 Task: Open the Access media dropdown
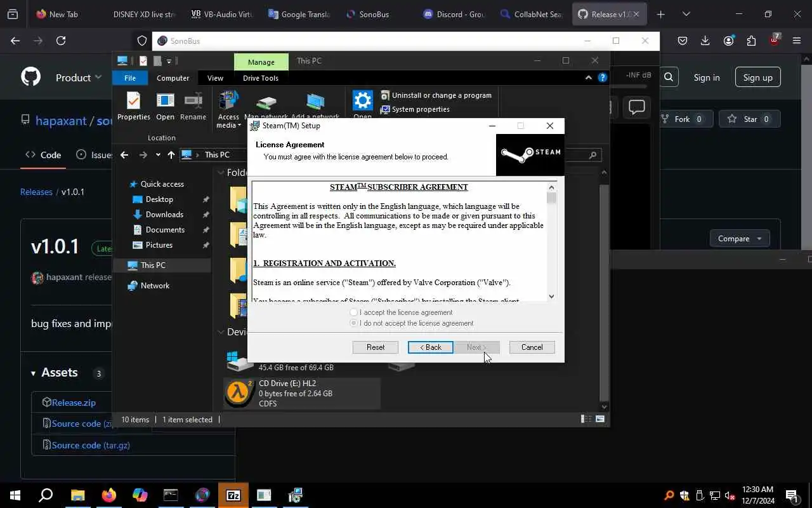tap(228, 110)
